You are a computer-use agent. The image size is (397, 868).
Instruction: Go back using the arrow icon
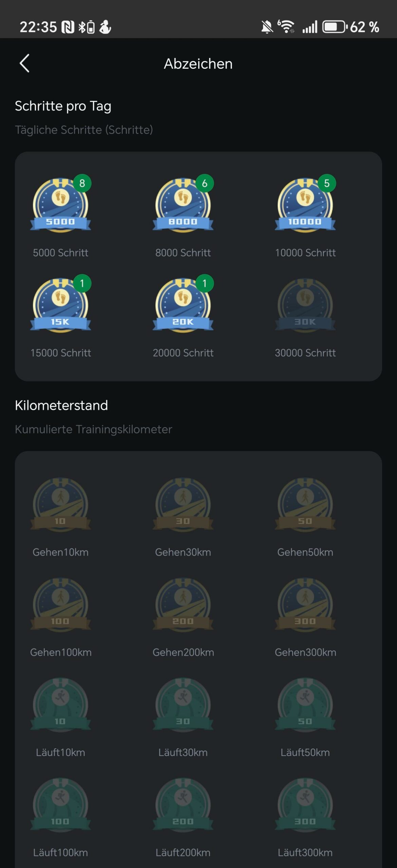coord(24,63)
